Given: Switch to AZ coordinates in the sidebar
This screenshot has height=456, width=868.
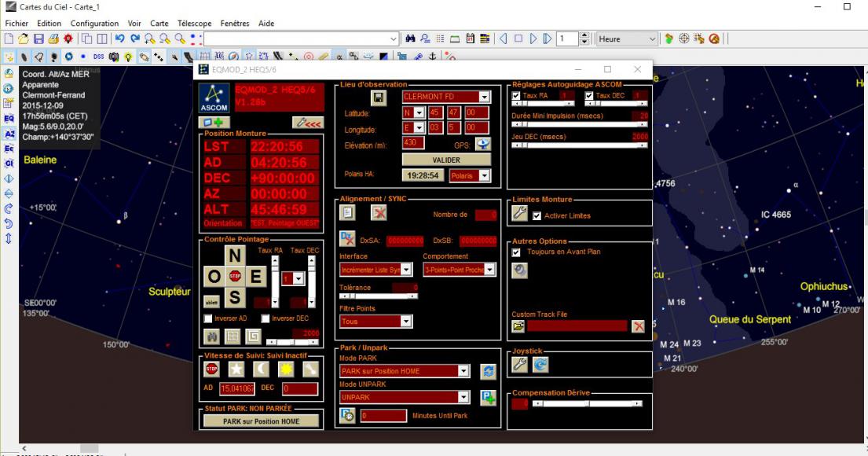Looking at the screenshot, I should 9,134.
